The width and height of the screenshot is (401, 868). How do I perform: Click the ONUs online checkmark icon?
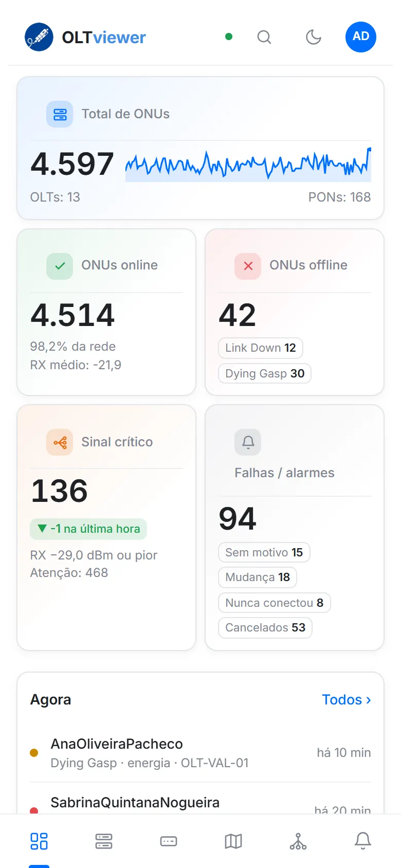[x=60, y=266]
